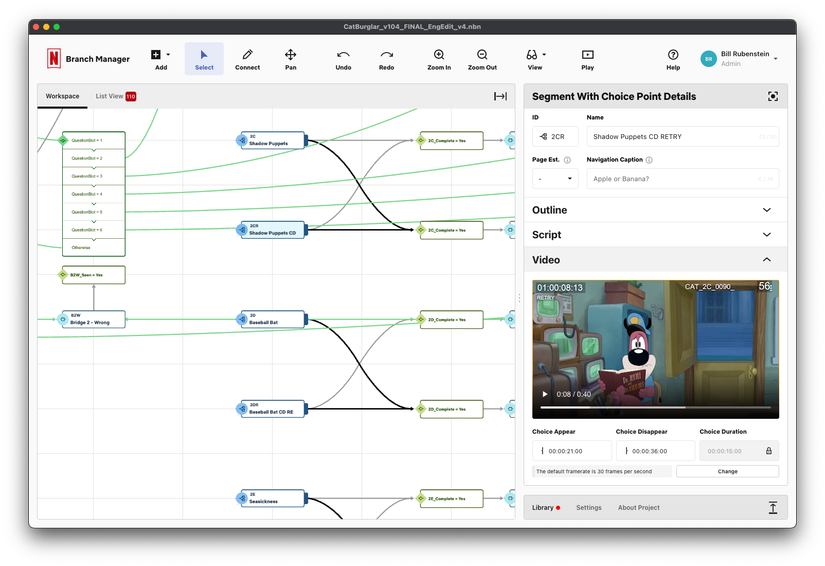Click the QuestionSlot = 3 row
This screenshot has width=825, height=566.
coord(94,176)
